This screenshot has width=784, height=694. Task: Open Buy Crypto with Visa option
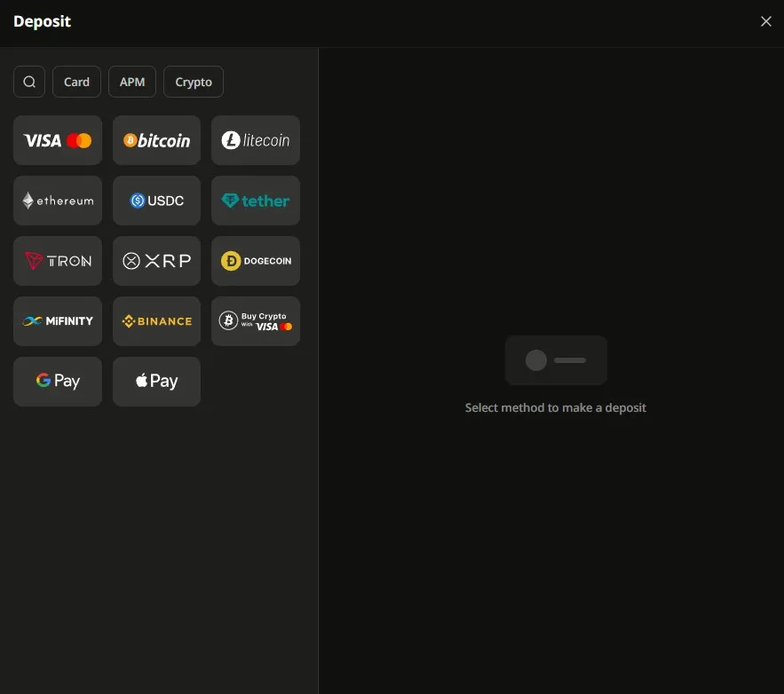[x=256, y=321]
